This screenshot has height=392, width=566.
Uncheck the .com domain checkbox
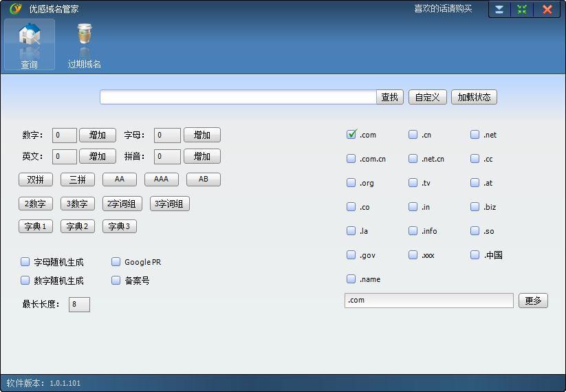coord(351,135)
